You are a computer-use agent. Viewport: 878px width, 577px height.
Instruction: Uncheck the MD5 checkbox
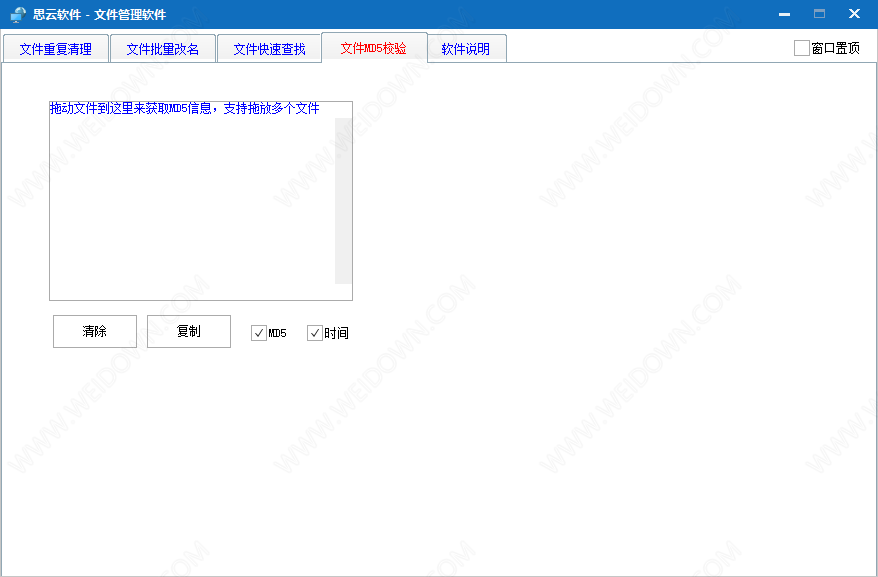click(x=259, y=333)
